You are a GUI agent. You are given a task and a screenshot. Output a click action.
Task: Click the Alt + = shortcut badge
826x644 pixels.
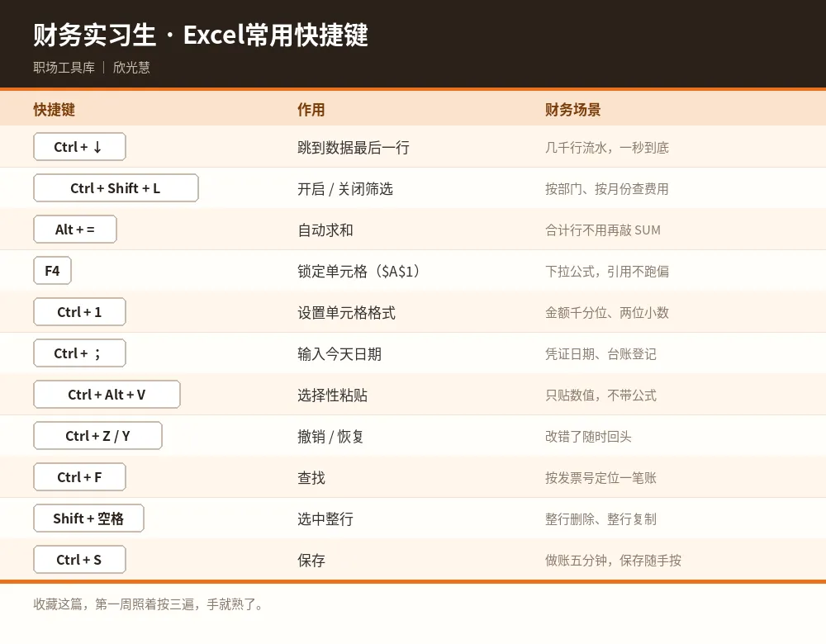pos(75,230)
